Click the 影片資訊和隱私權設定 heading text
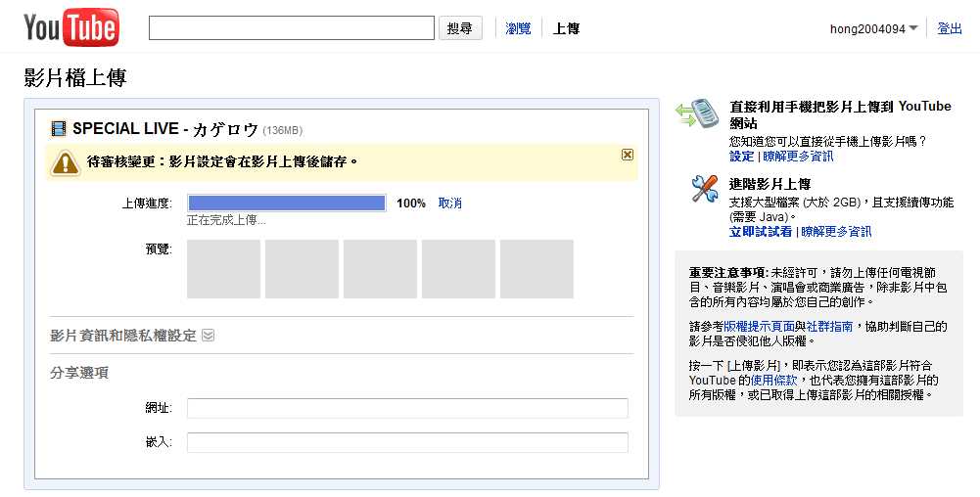The height and width of the screenshot is (497, 980). (123, 336)
